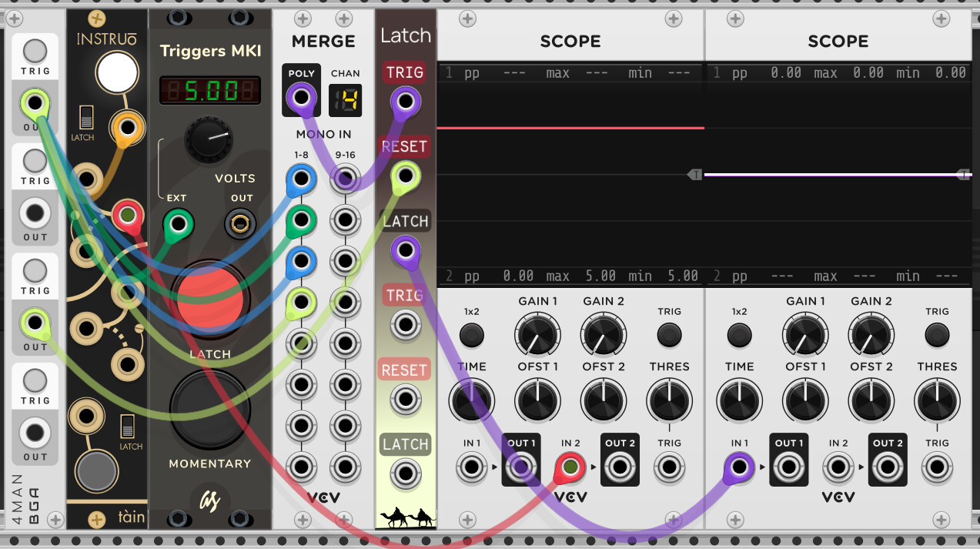Click OUT 1 jack on the right SCOPE

(789, 467)
